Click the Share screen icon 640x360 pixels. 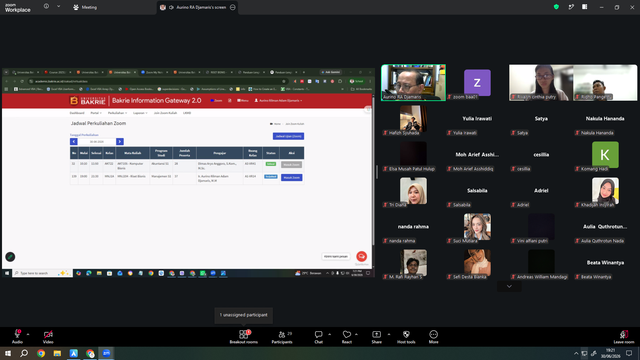pos(376,334)
